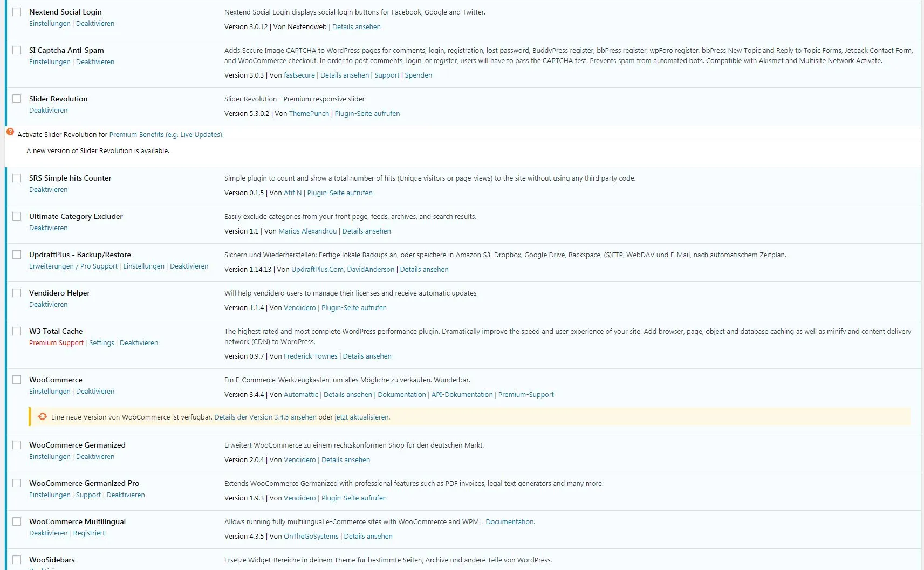Mark the Ultimate Category Excluder checkbox
Screen dimensions: 924x570
[17, 216]
